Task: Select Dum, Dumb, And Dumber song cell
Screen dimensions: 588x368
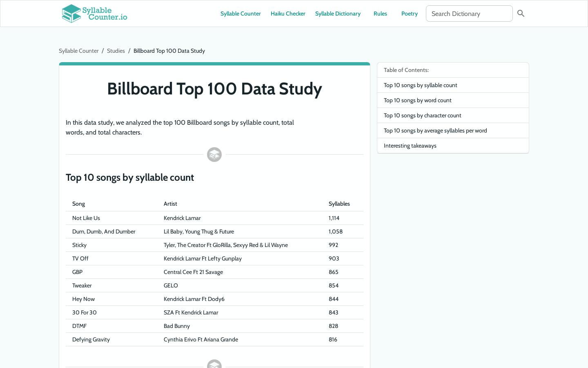Action: [x=104, y=231]
